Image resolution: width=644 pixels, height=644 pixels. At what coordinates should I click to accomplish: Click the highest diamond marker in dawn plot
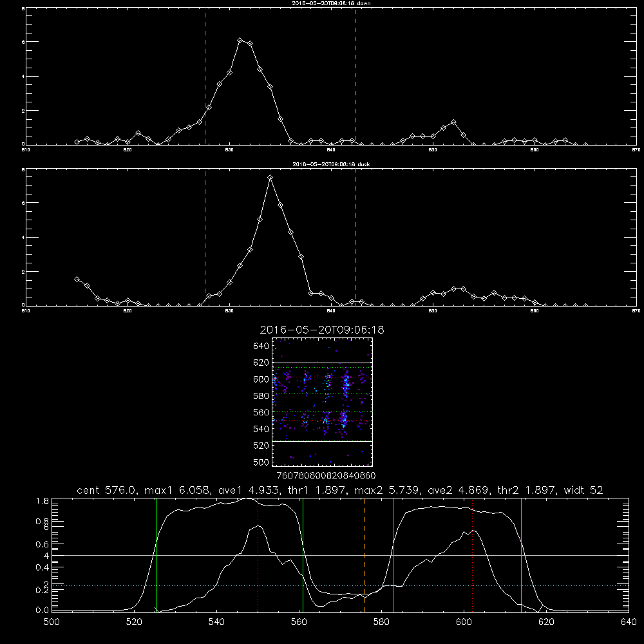pos(240,40)
